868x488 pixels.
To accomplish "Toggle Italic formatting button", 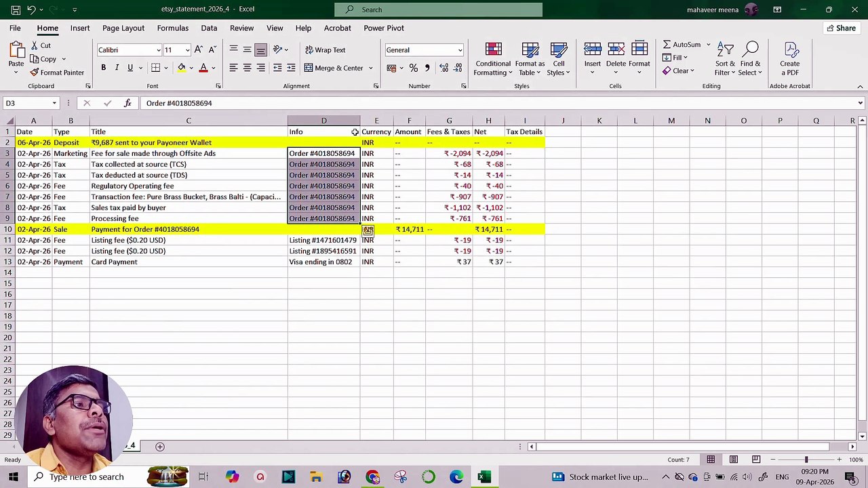I will pos(117,68).
